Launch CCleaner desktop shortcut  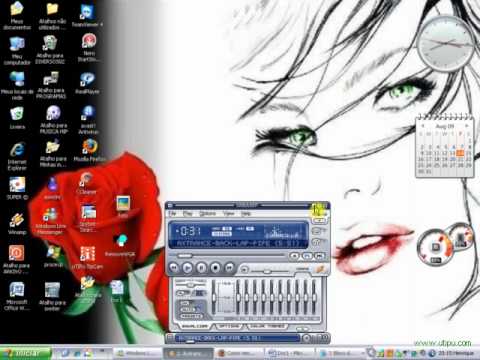87,183
